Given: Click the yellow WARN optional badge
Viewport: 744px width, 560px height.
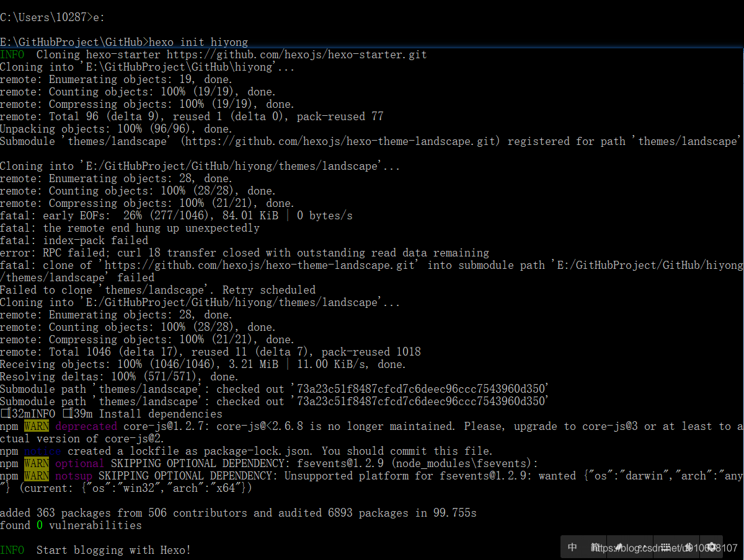Looking at the screenshot, I should click(35, 463).
